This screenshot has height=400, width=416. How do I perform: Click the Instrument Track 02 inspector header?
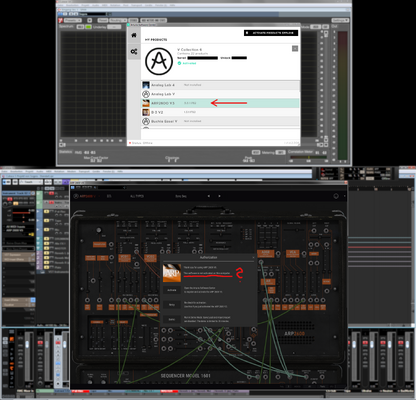pyautogui.click(x=17, y=193)
